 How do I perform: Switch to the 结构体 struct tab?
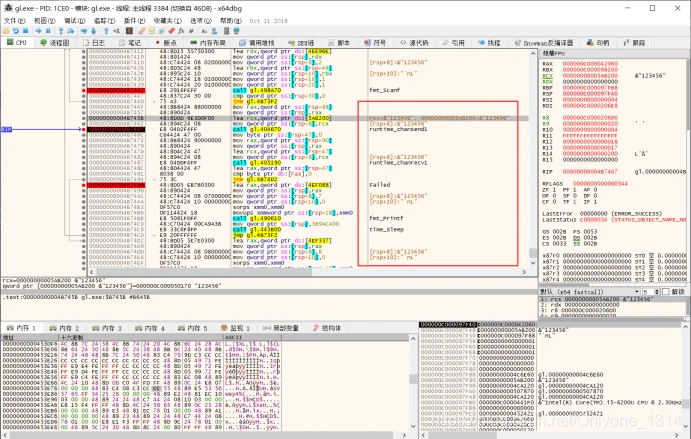pyautogui.click(x=327, y=328)
